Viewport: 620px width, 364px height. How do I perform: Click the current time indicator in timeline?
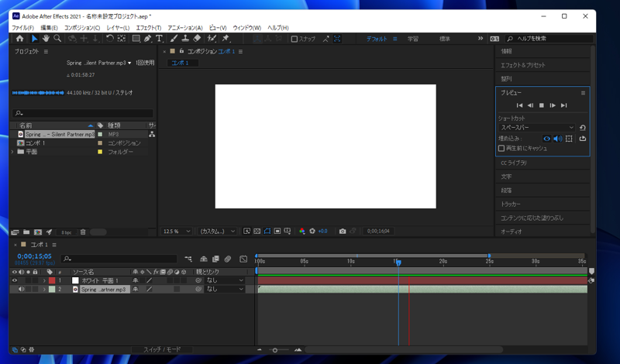coord(398,263)
